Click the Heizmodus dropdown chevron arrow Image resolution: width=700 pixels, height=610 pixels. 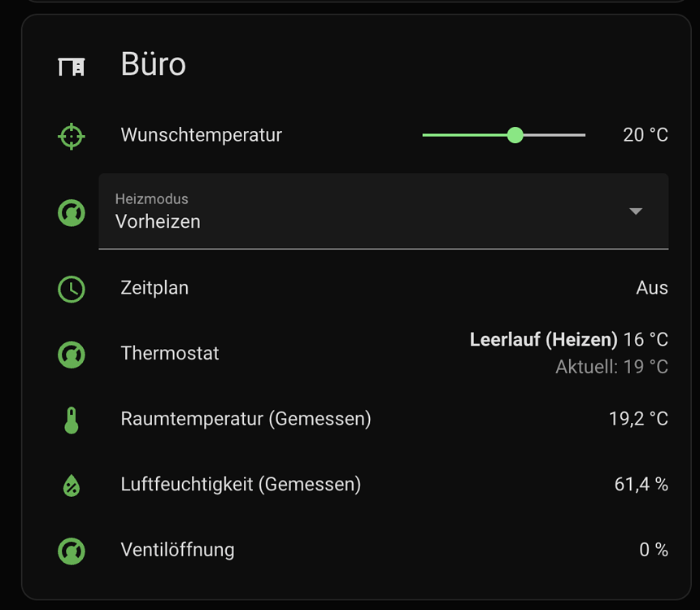point(636,211)
